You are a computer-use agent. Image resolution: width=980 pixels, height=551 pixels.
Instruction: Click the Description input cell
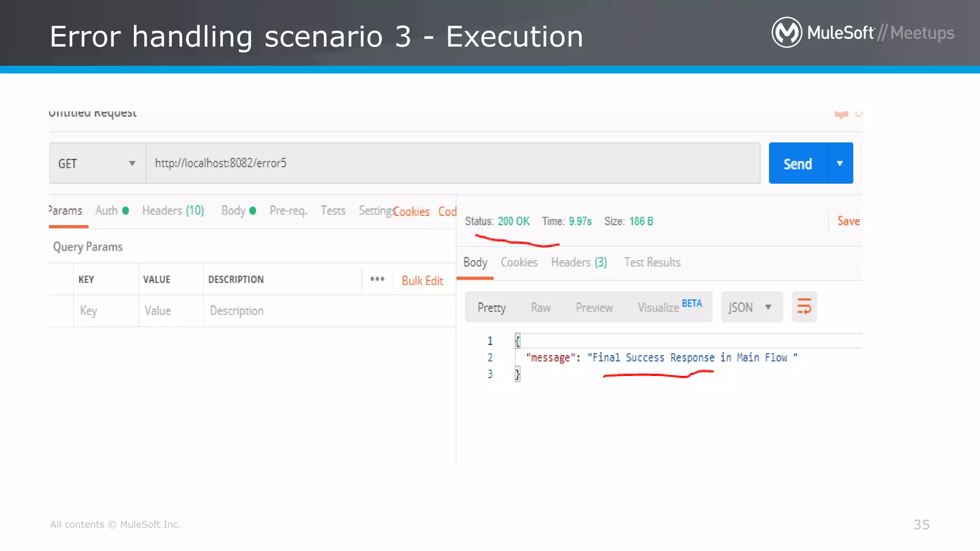pos(329,311)
